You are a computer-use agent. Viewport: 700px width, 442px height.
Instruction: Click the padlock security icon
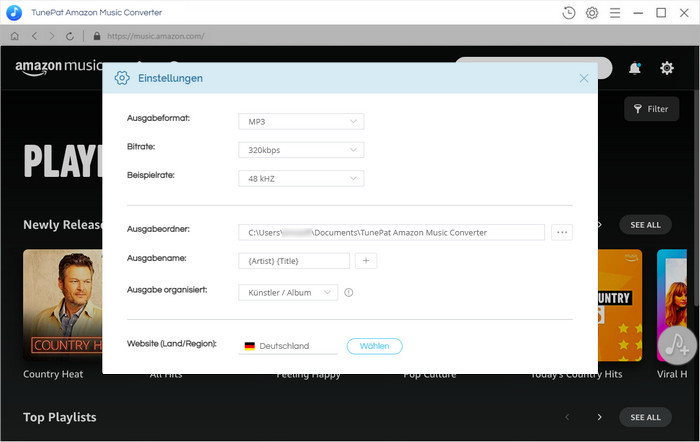click(97, 36)
